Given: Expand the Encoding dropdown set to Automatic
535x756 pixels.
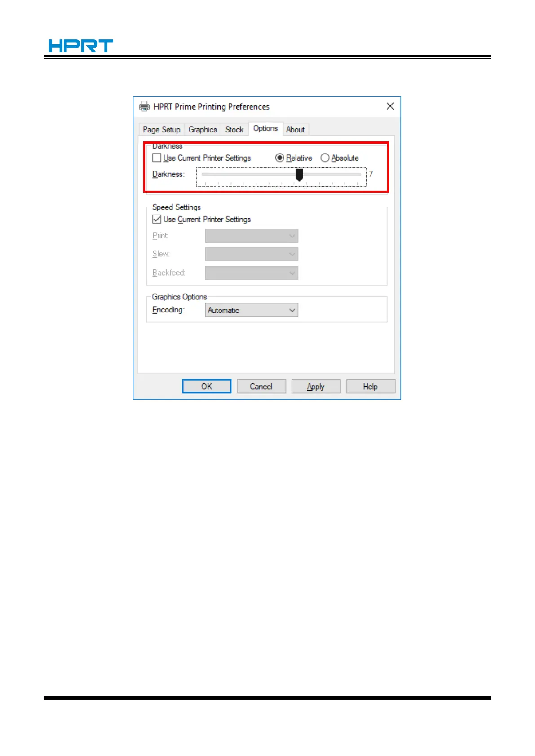Looking at the screenshot, I should [x=252, y=310].
